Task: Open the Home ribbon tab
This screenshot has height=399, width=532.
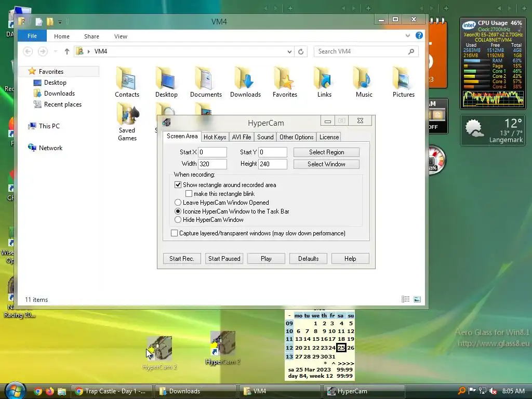Action: (x=62, y=36)
